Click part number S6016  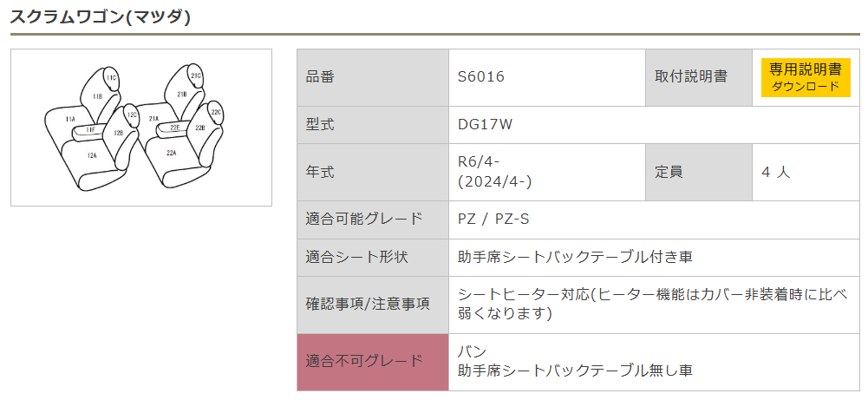[x=481, y=77]
